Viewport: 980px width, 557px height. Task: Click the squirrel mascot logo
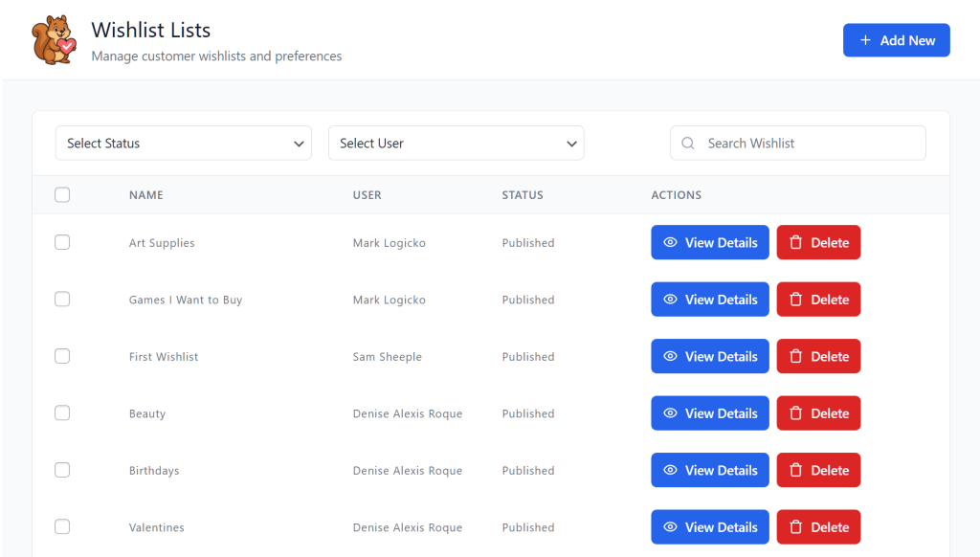pos(54,39)
